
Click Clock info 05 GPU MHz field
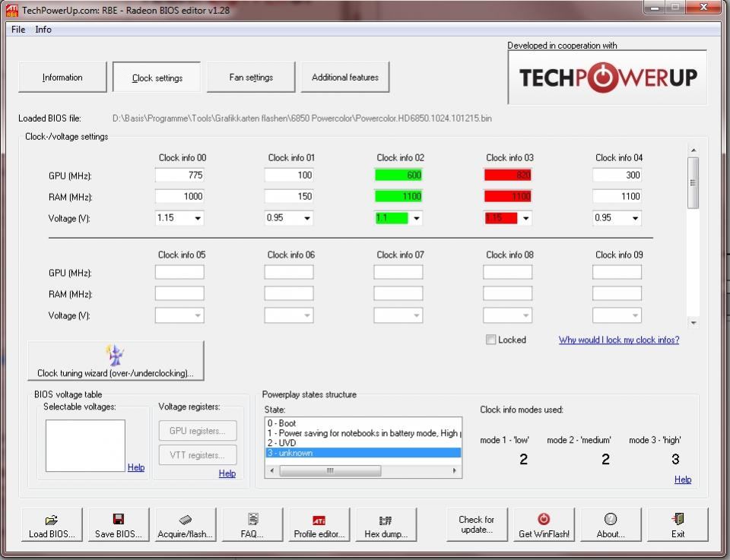click(x=179, y=272)
